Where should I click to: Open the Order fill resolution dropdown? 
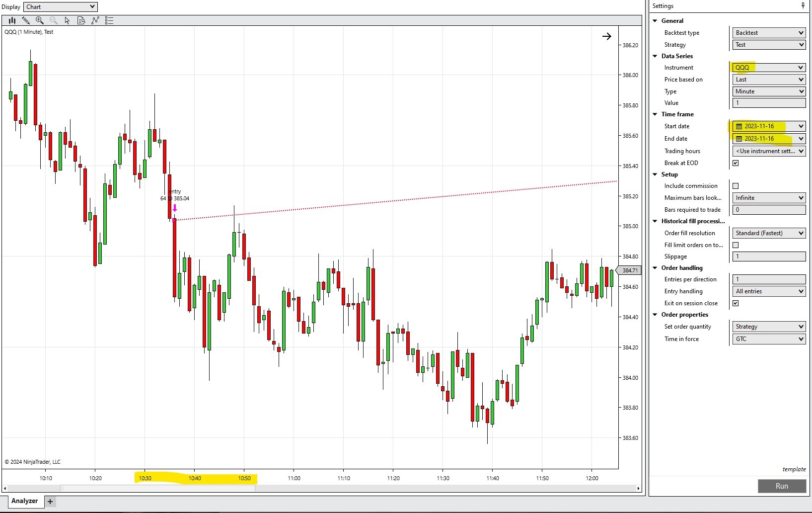[x=769, y=233]
